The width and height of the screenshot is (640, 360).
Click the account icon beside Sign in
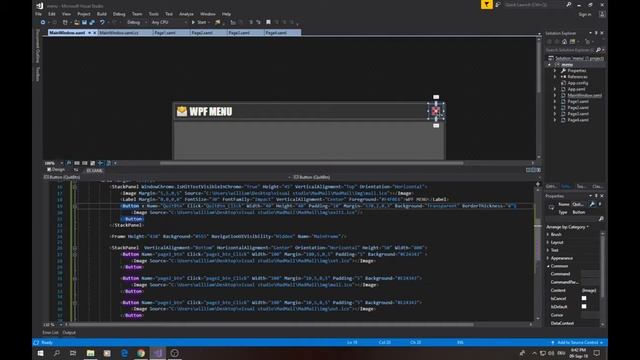[x=602, y=14]
